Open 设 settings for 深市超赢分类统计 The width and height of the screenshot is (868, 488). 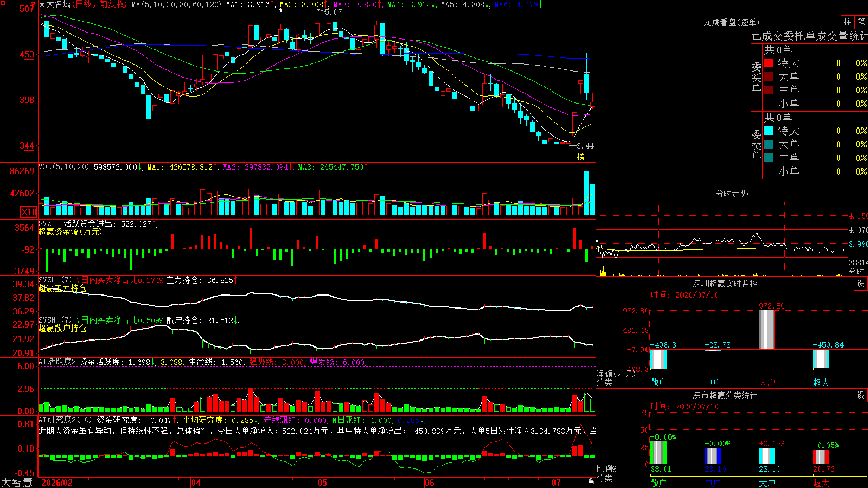click(x=861, y=395)
